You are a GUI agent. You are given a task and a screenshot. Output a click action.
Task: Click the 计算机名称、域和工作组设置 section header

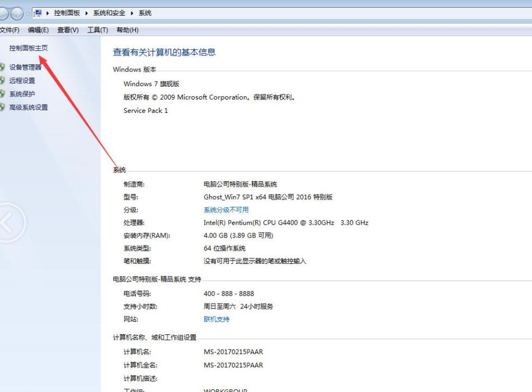[x=155, y=337]
